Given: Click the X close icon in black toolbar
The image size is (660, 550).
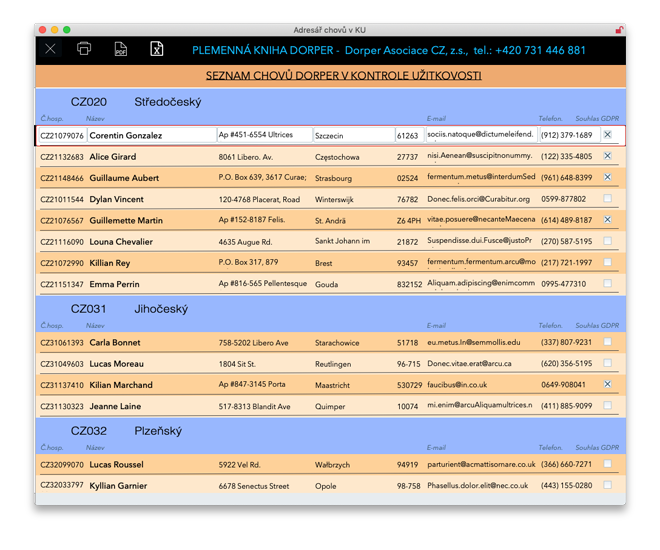Looking at the screenshot, I should point(50,49).
